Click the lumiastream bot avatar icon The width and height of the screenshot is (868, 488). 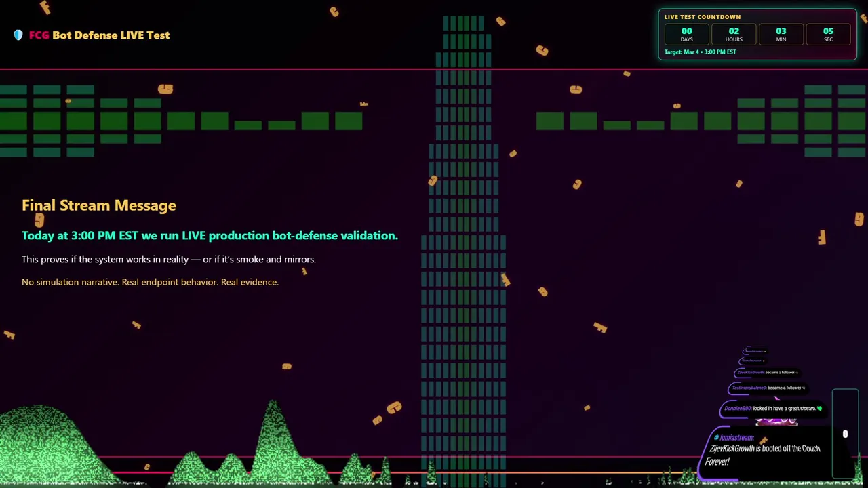[x=715, y=438]
